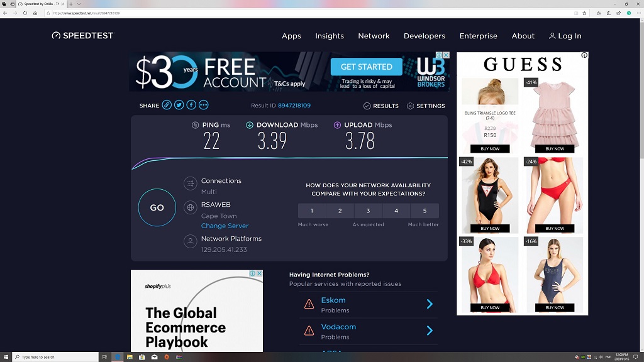Click the Change Server link
Screen dimensions: 644x362
pyautogui.click(x=225, y=226)
